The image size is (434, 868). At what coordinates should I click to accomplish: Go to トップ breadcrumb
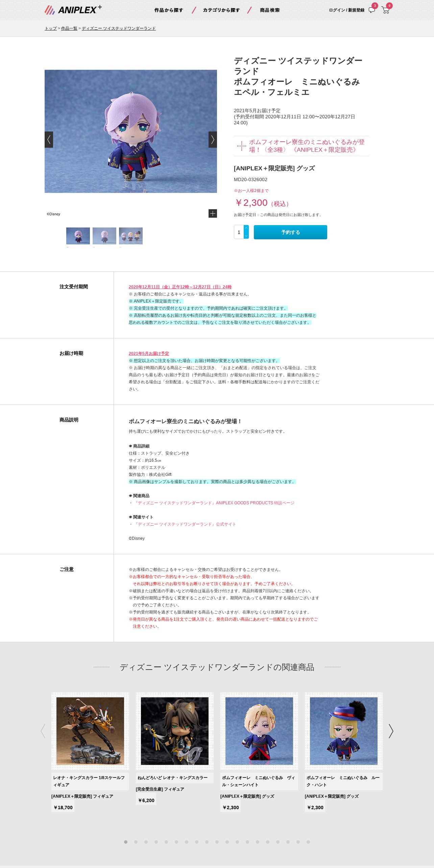coord(51,28)
